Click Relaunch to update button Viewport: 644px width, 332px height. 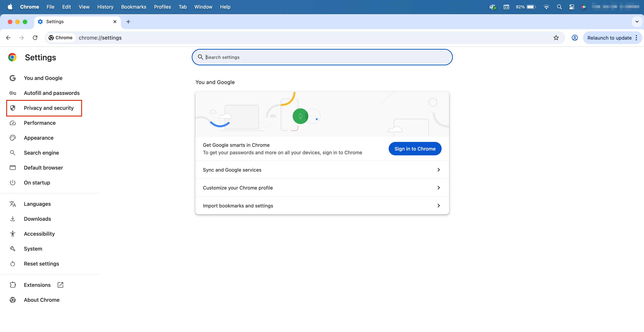click(609, 38)
